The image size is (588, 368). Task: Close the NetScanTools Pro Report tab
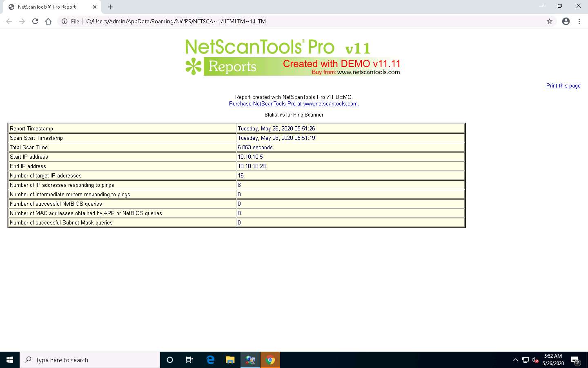[x=94, y=7]
